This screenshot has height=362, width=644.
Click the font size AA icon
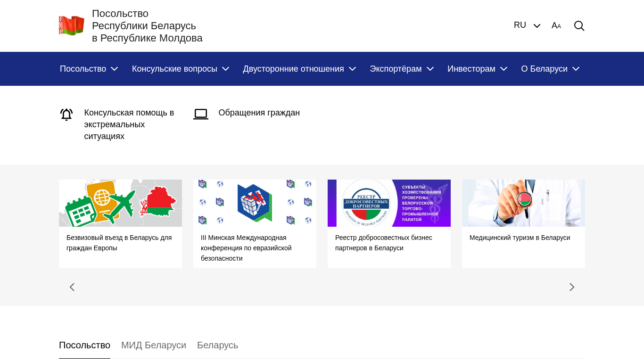tap(556, 26)
